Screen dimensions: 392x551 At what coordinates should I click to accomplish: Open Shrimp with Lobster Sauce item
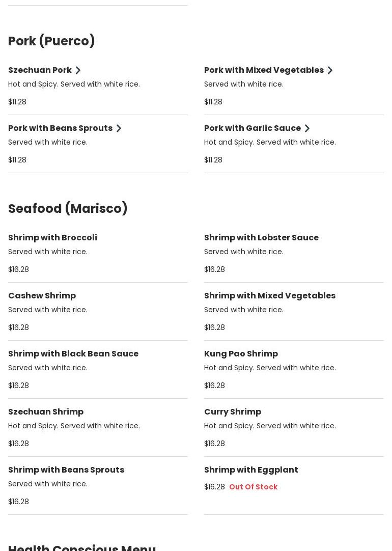tap(261, 238)
